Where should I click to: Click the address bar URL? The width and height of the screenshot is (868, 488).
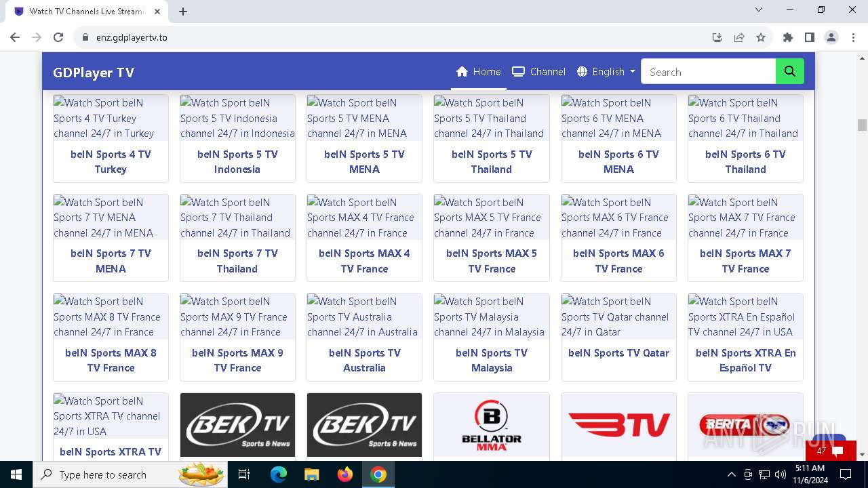[x=132, y=37]
